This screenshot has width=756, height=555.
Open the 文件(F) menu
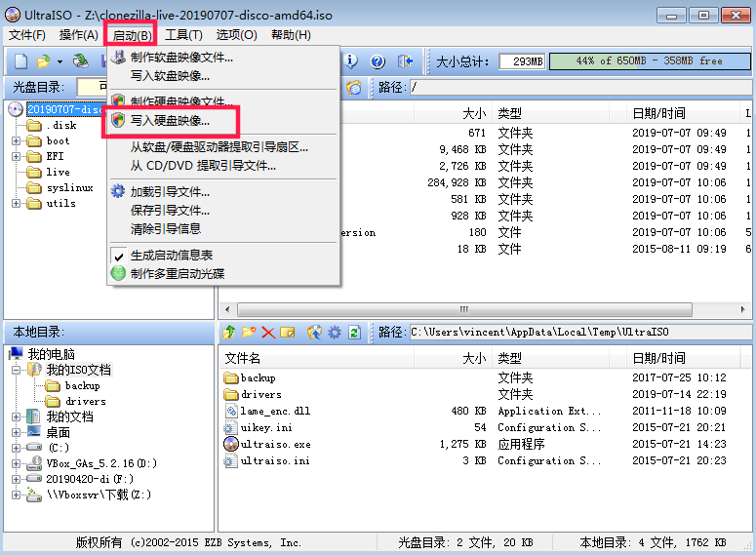click(x=27, y=35)
